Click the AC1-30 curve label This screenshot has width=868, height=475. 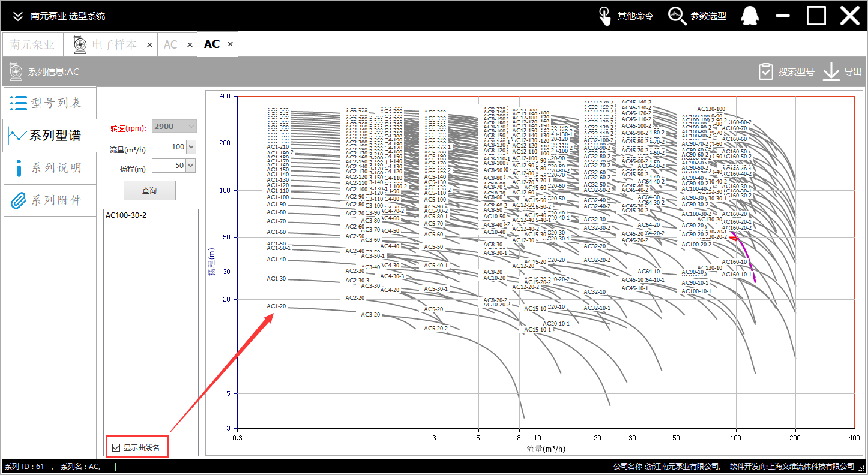click(x=277, y=279)
